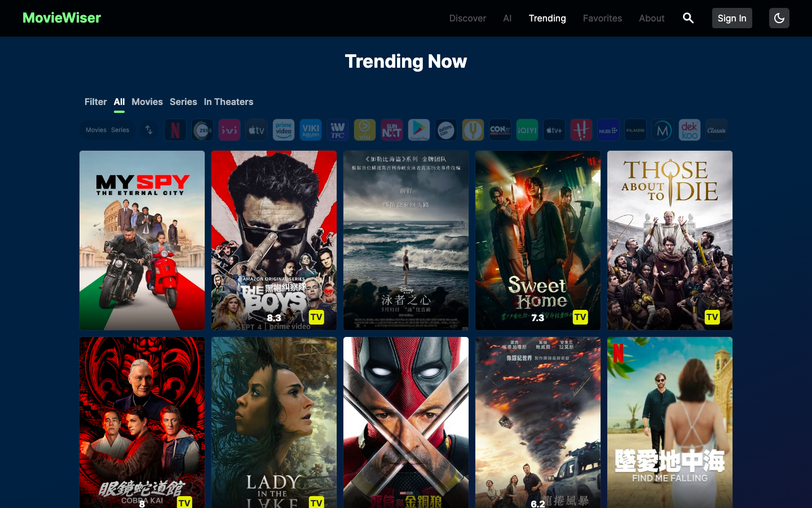The image size is (812, 508).
Task: Filter by dafilms.com provider icon
Action: (x=446, y=130)
